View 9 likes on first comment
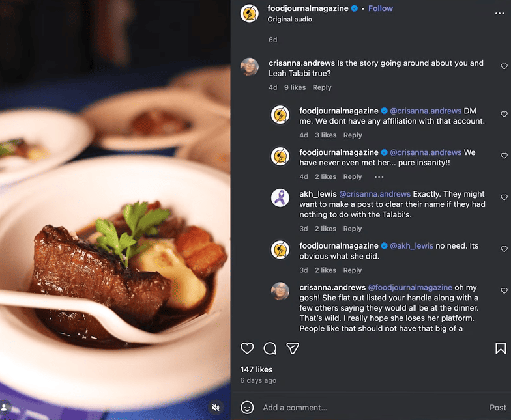Viewport: 511px width, 420px height. pos(295,87)
